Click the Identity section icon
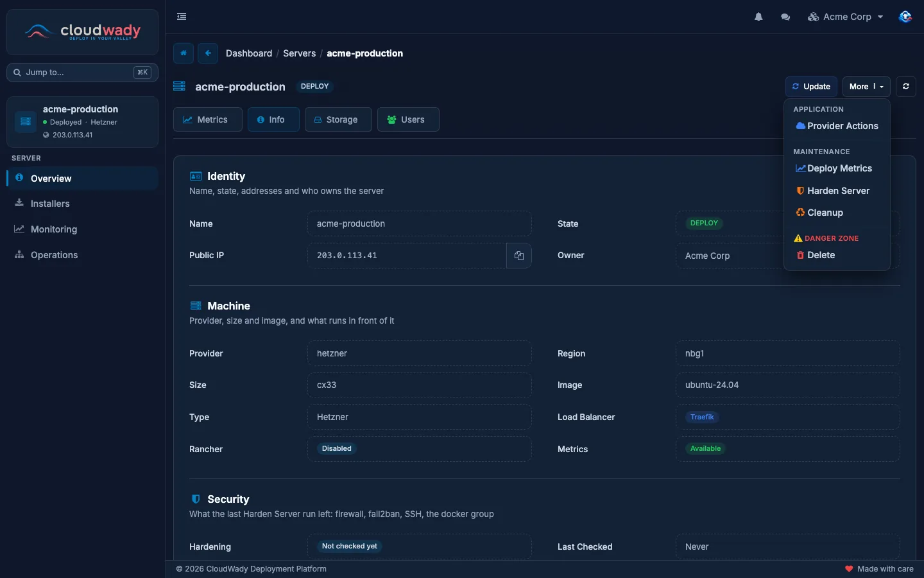924x578 pixels. tap(196, 176)
